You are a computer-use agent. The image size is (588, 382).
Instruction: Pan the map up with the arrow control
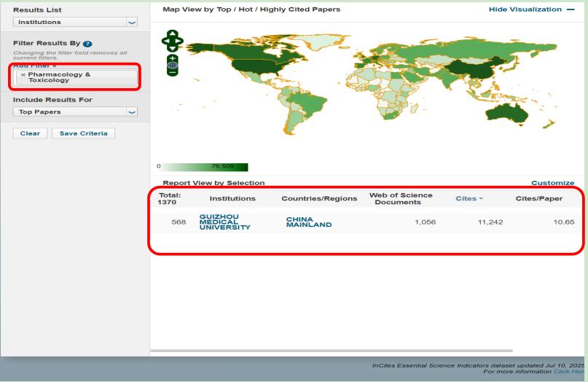tap(173, 33)
